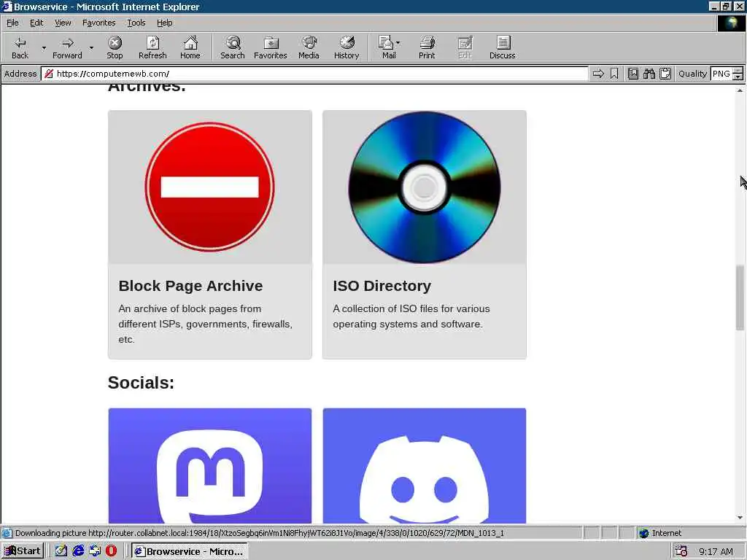
Task: Click the vertical scrollbar thumb
Action: (x=740, y=297)
